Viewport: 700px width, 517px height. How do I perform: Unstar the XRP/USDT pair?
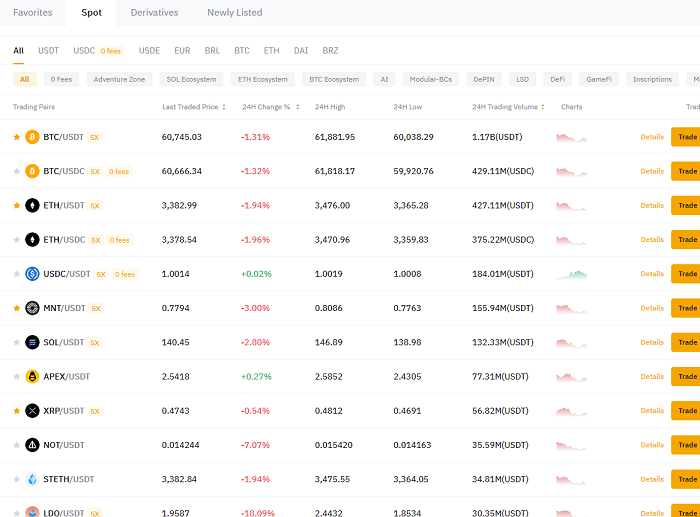pos(17,411)
